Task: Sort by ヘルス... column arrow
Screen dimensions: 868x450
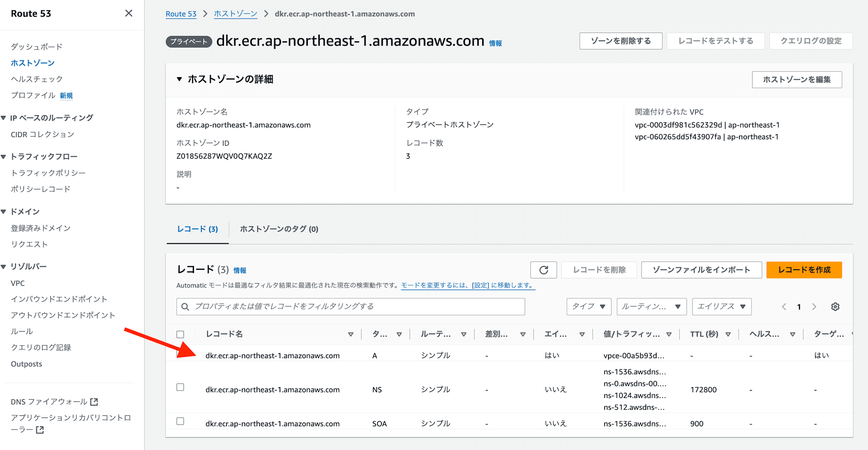Action: point(792,334)
